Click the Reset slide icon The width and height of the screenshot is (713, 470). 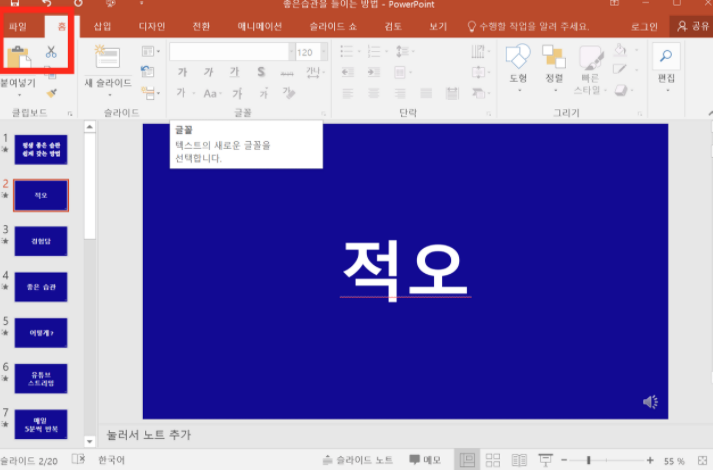147,71
